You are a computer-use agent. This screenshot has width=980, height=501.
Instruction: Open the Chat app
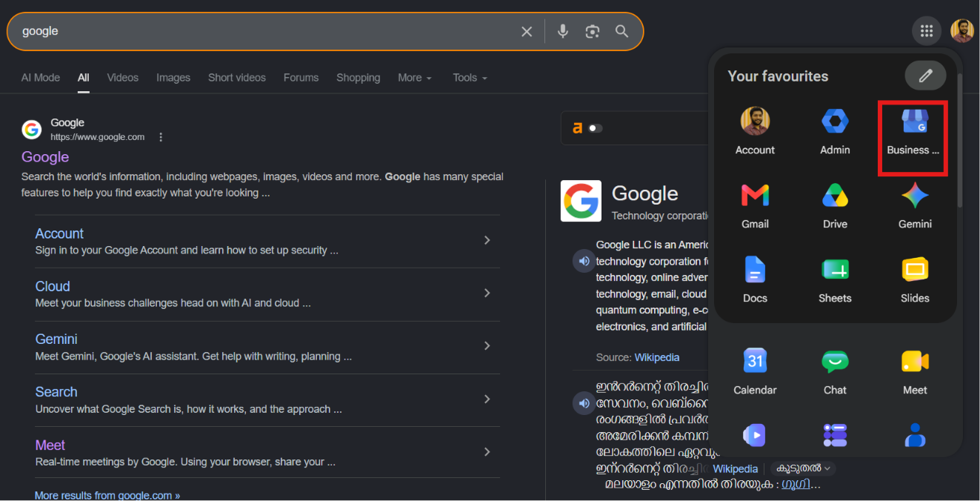coord(835,371)
